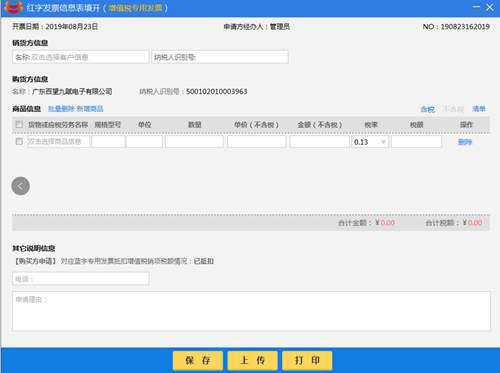
Task: Close the red invoice form window
Action: click(490, 7)
